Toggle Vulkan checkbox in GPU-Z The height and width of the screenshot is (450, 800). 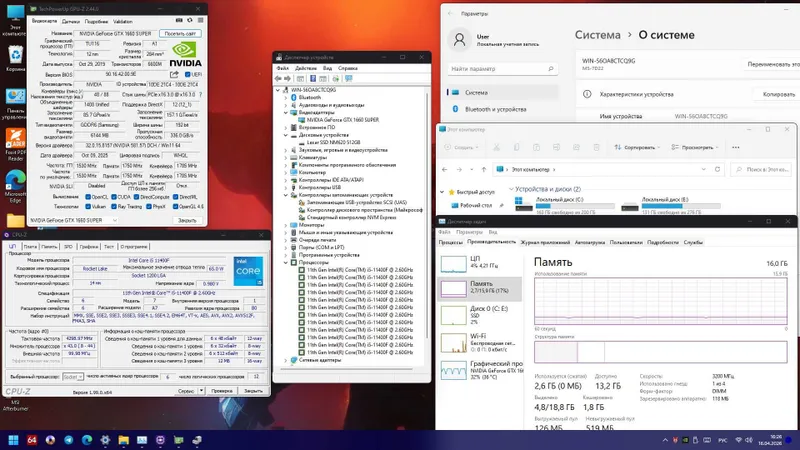(x=88, y=207)
